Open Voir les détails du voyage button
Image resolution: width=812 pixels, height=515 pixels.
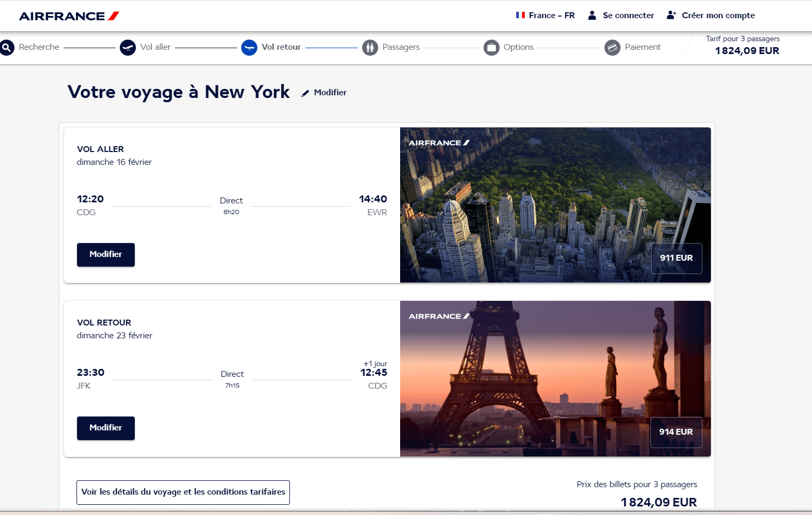pos(183,493)
